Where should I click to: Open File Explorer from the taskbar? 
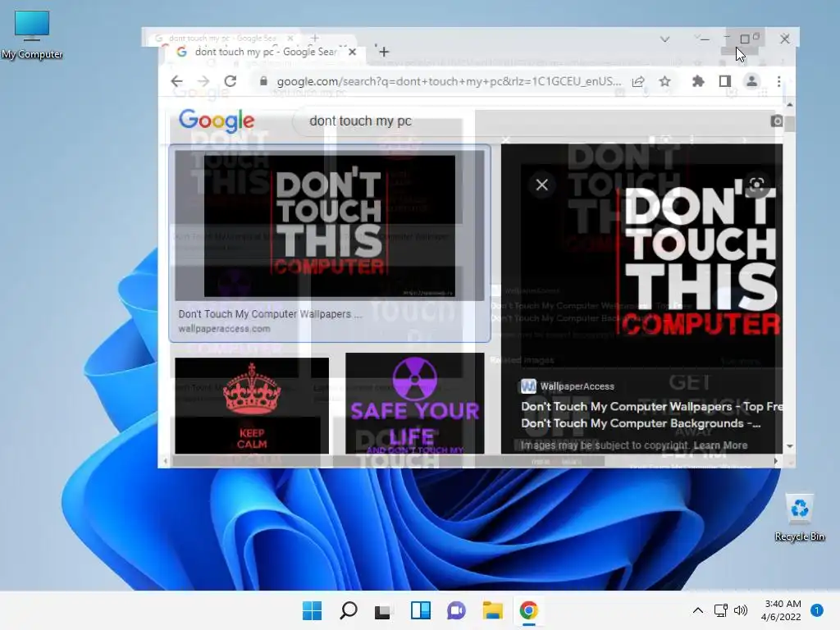(x=492, y=610)
